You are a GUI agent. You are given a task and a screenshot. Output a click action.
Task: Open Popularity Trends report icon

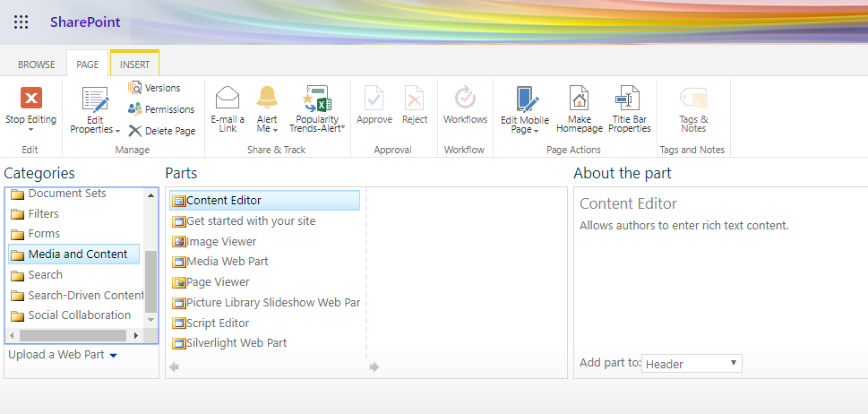coord(317,99)
